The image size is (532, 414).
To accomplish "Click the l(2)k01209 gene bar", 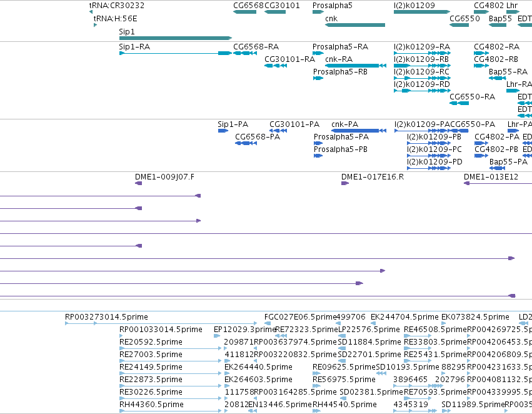I will click(x=422, y=12).
